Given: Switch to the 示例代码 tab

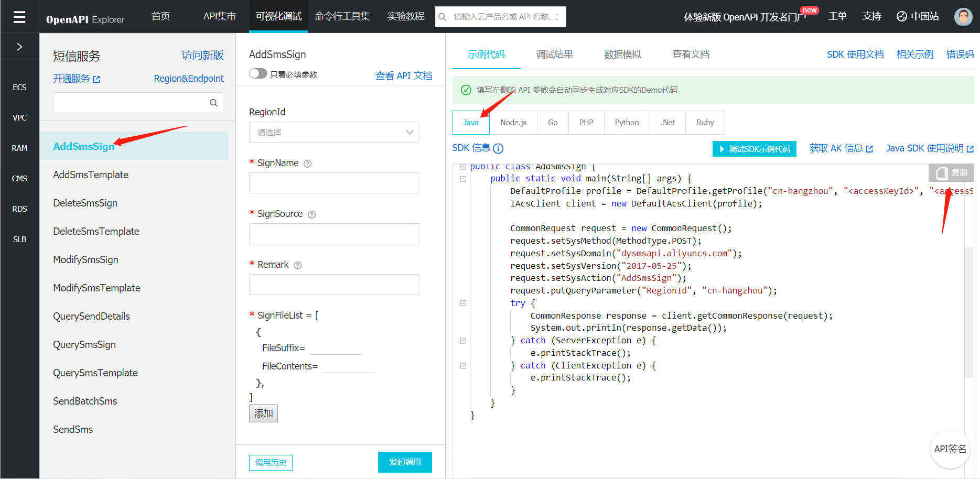Looking at the screenshot, I should pyautogui.click(x=486, y=55).
